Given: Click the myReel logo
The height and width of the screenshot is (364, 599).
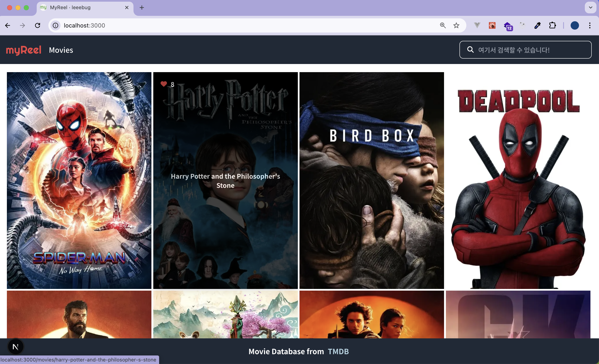Looking at the screenshot, I should coord(24,50).
